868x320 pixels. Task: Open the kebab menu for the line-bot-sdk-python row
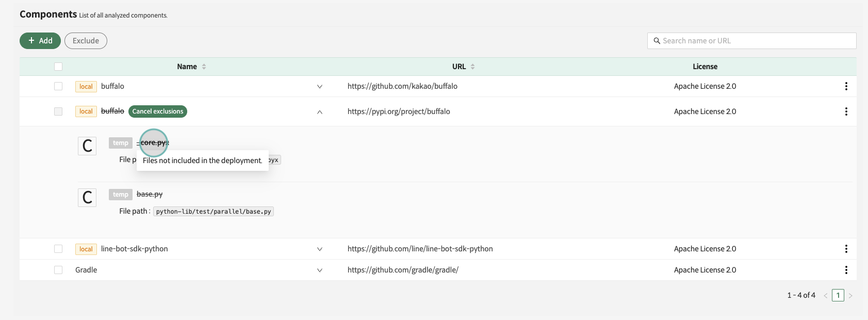[x=846, y=249]
